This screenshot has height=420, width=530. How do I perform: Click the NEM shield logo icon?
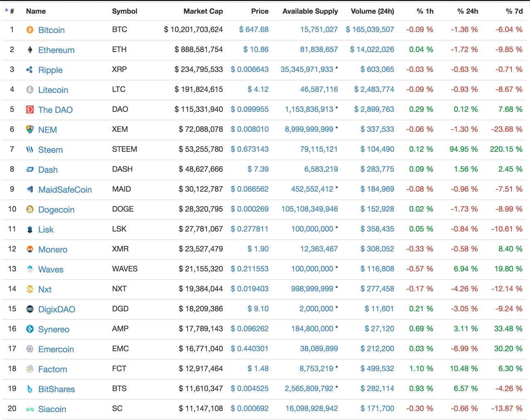(x=30, y=130)
